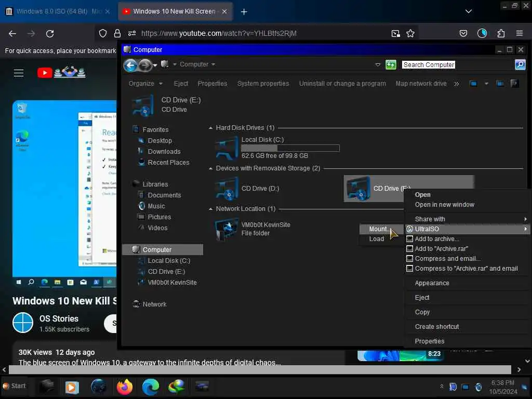Click the green refresh icon beside address bar
This screenshot has height=399, width=532.
(x=391, y=64)
